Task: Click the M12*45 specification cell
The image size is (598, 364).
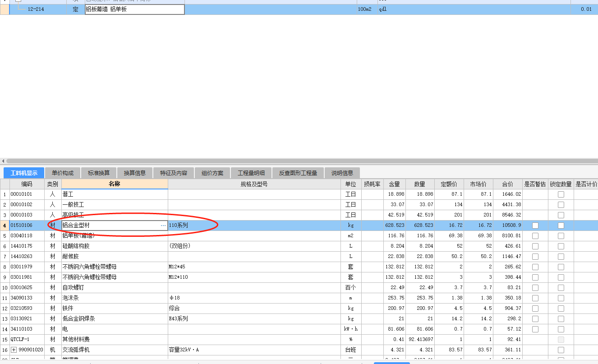Action: click(x=254, y=267)
